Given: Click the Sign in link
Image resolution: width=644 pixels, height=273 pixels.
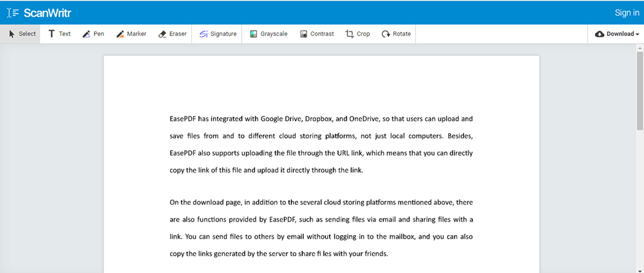Looking at the screenshot, I should pyautogui.click(x=627, y=13).
